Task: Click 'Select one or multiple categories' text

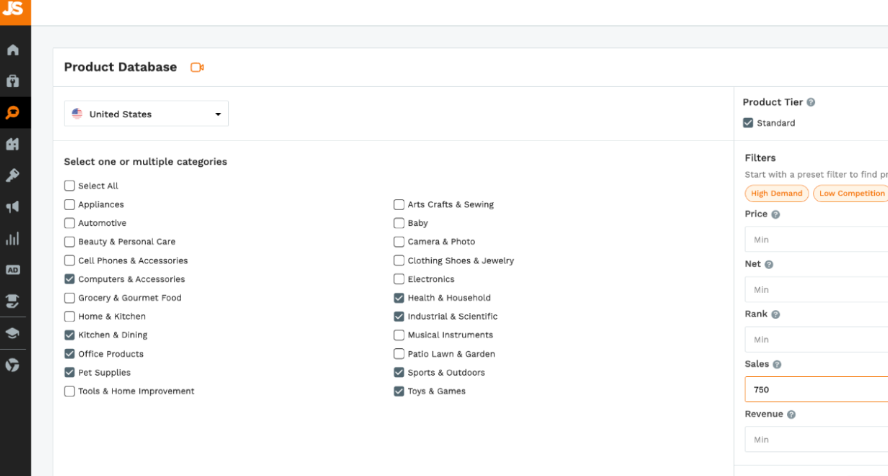Action: pos(146,162)
